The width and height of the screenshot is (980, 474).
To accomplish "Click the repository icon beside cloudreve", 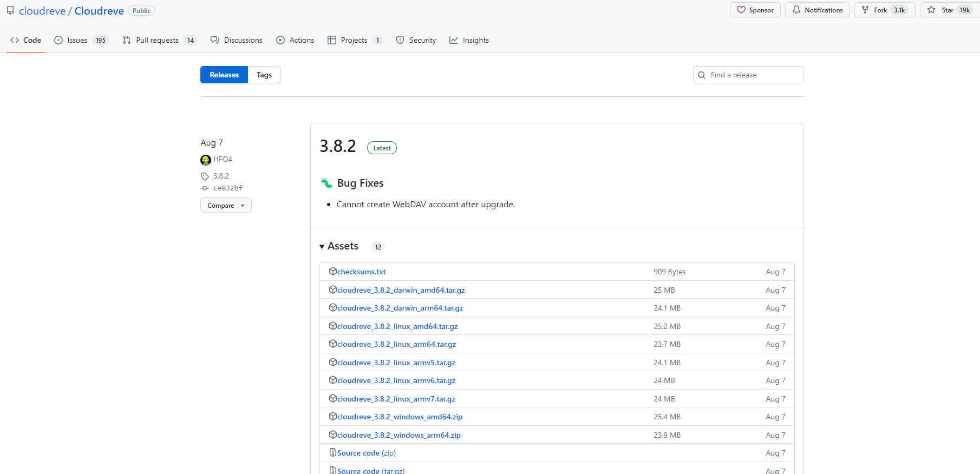I will coord(10,10).
